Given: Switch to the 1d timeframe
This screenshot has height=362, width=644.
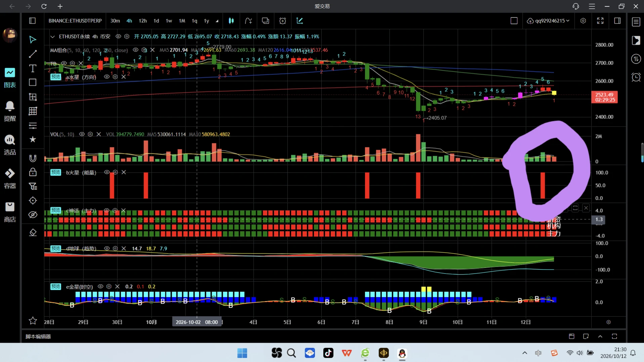Looking at the screenshot, I should 156,21.
